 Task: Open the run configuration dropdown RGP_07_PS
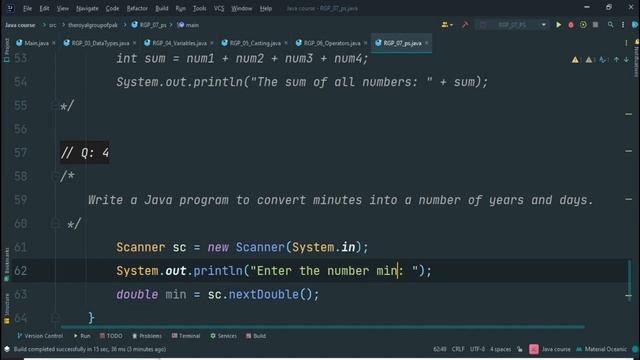(513, 25)
